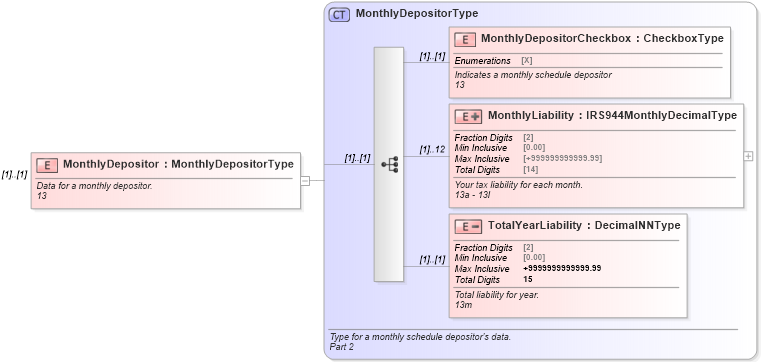The image size is (762, 362).
Task: Select MonthlyDepositorCheckbox : CheckboxType title
Action: 602,38
